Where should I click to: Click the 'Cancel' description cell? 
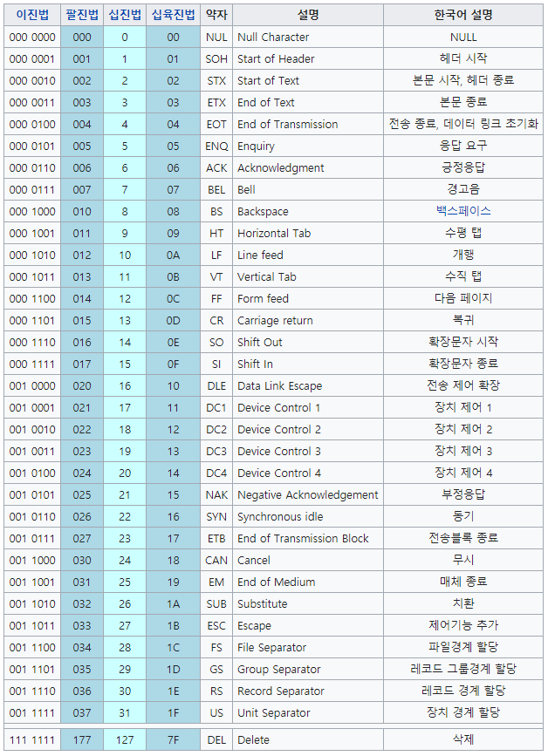coord(308,561)
